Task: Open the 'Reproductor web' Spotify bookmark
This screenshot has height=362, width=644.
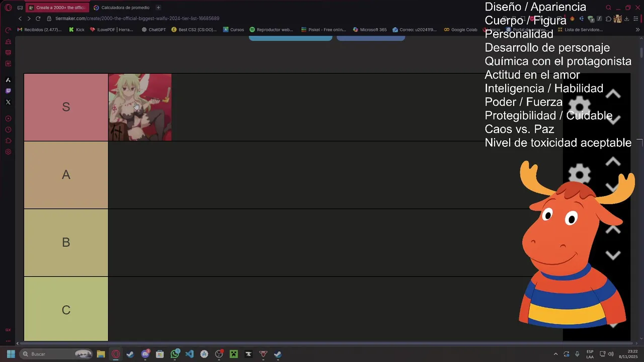Action: (272, 30)
